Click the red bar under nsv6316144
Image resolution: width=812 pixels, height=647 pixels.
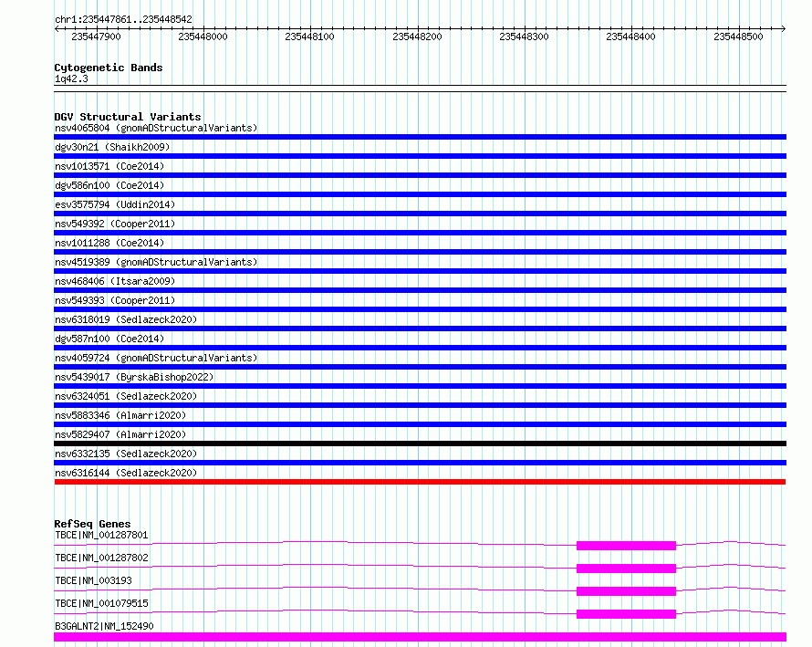tap(420, 482)
